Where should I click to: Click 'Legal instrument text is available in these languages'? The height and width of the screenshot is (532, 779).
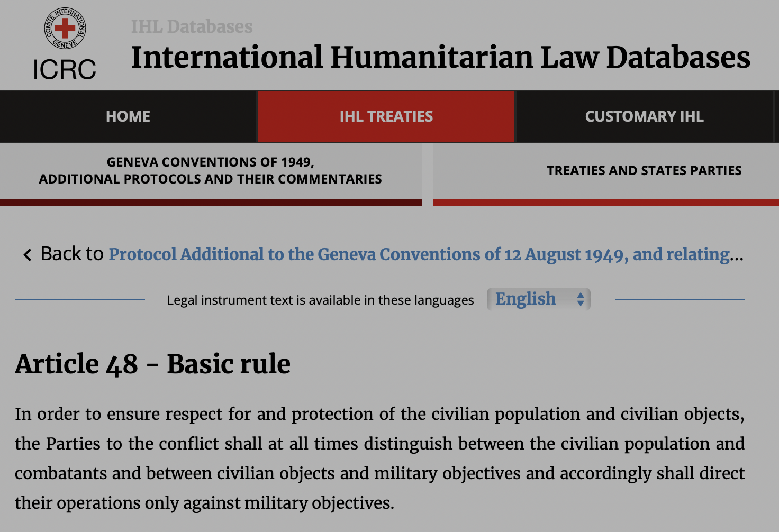tap(320, 300)
